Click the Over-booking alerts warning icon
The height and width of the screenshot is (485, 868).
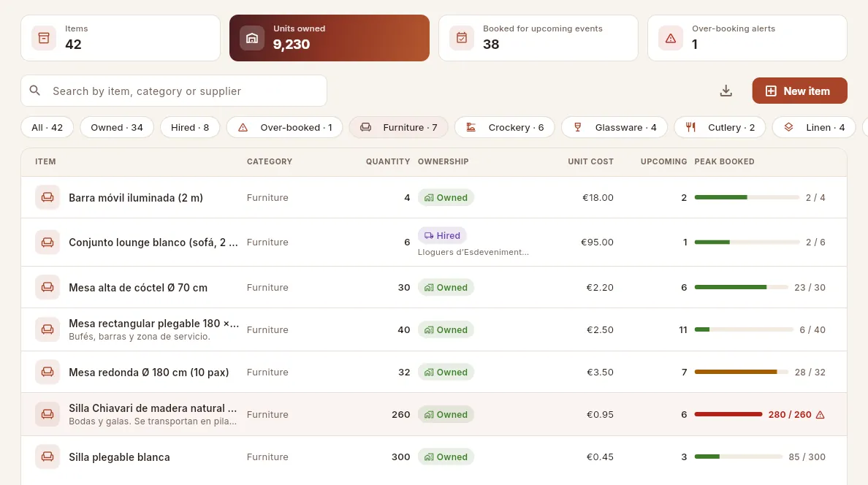point(671,38)
